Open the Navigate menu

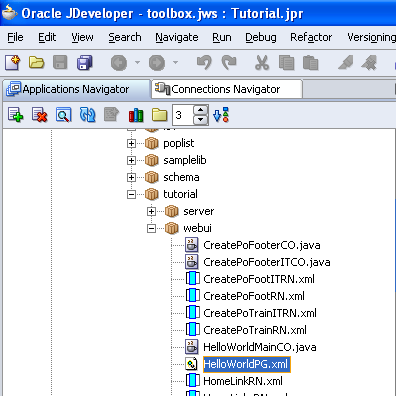click(177, 37)
